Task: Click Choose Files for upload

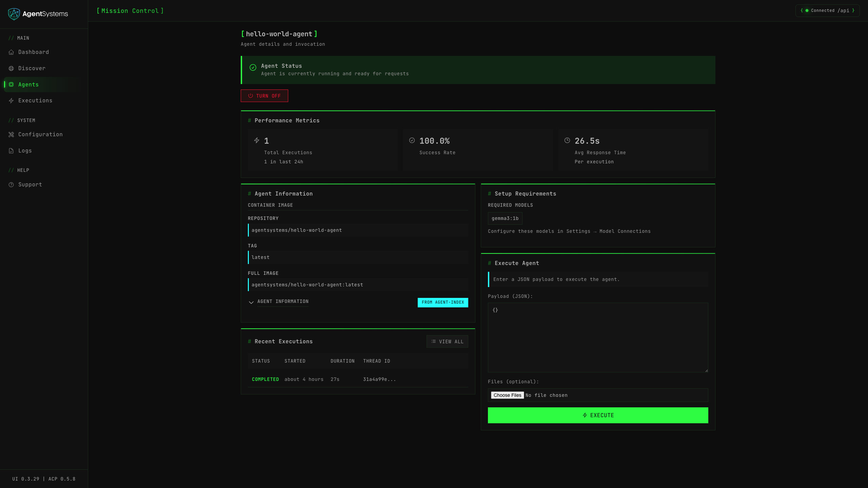Action: [x=507, y=395]
